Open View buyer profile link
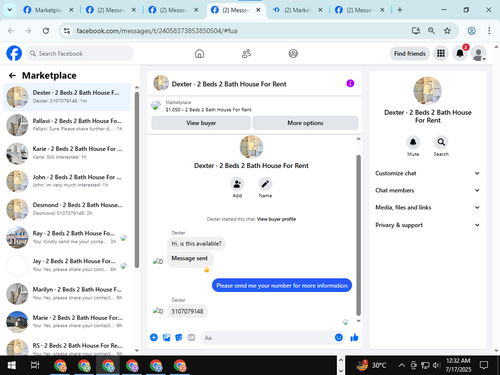The height and width of the screenshot is (375, 500). click(x=276, y=219)
